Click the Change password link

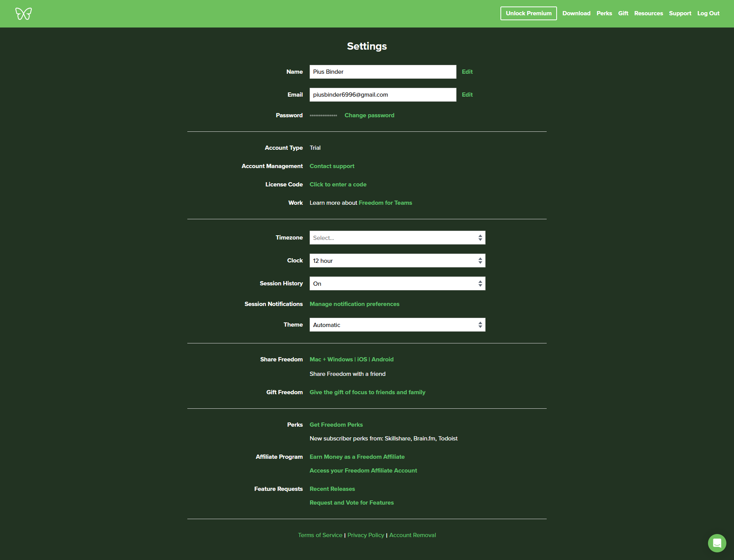pos(369,115)
